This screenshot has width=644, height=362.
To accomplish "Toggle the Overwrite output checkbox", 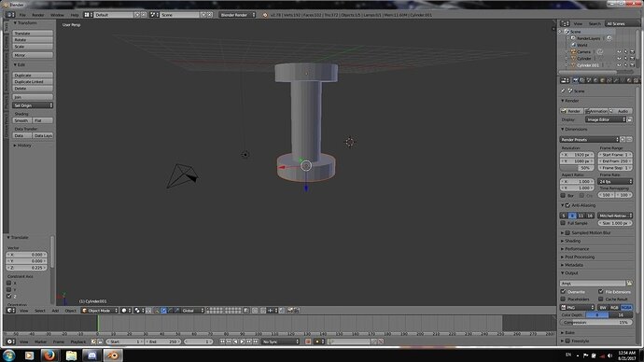I will click(x=564, y=292).
